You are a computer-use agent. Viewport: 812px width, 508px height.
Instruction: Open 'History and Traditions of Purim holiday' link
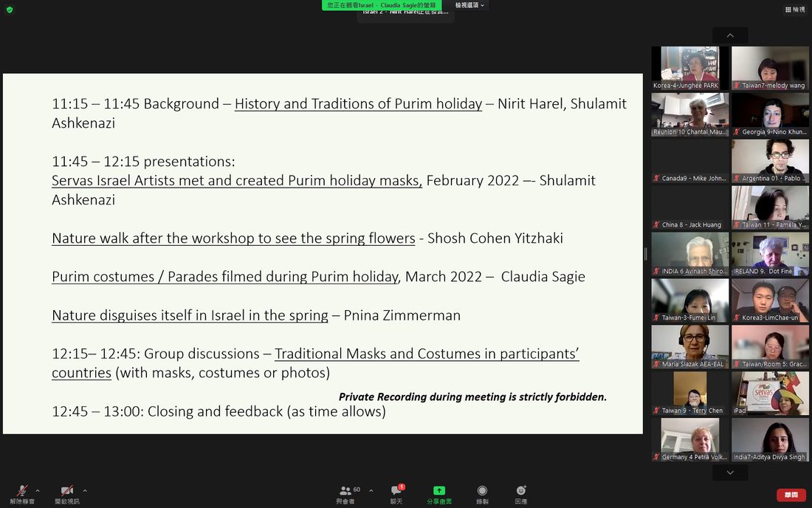click(x=358, y=103)
